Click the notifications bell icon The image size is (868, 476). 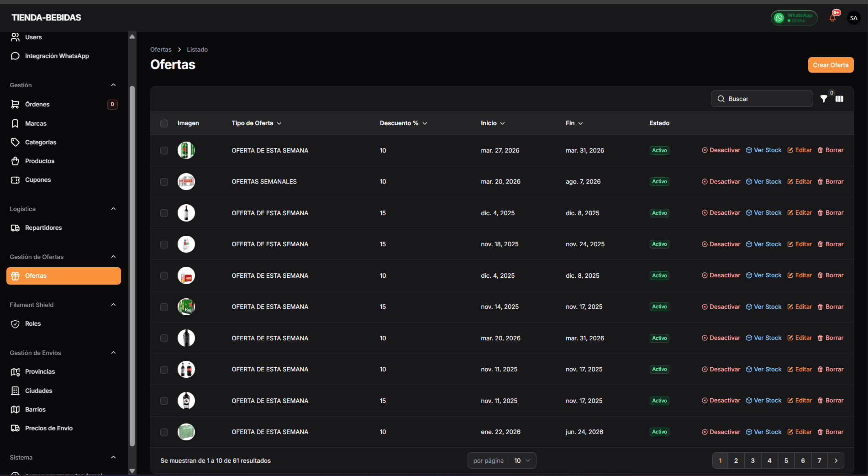point(832,18)
